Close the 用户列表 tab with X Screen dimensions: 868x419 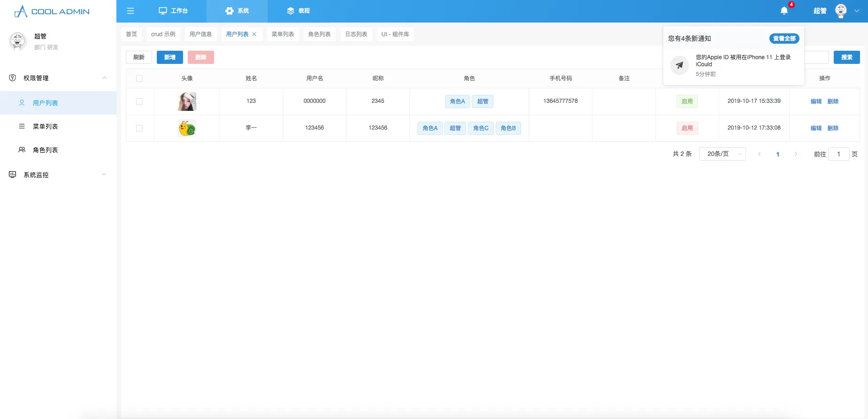[x=254, y=34]
